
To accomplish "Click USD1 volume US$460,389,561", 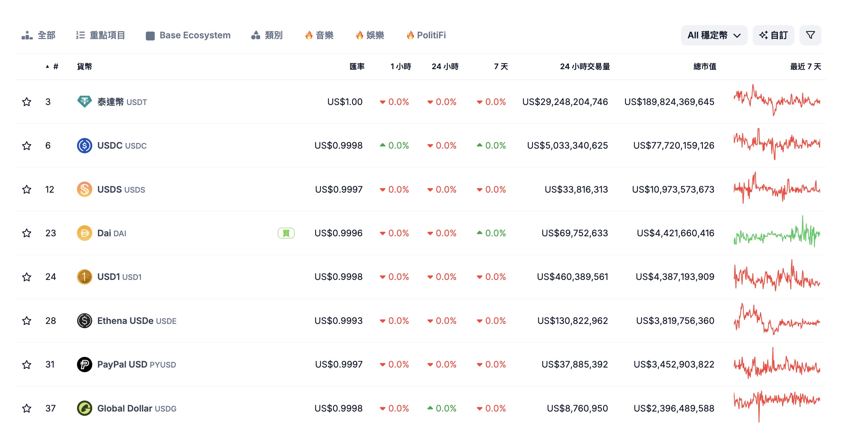I will click(572, 277).
